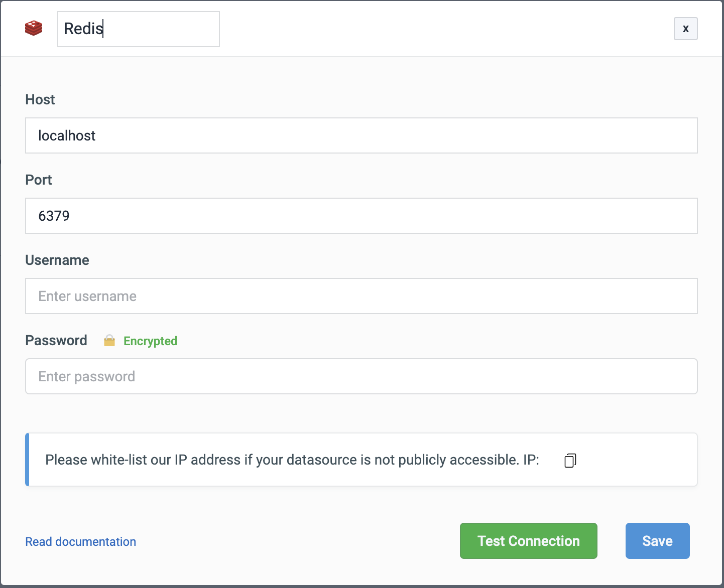Click the Port field label
The image size is (724, 588).
click(x=39, y=180)
